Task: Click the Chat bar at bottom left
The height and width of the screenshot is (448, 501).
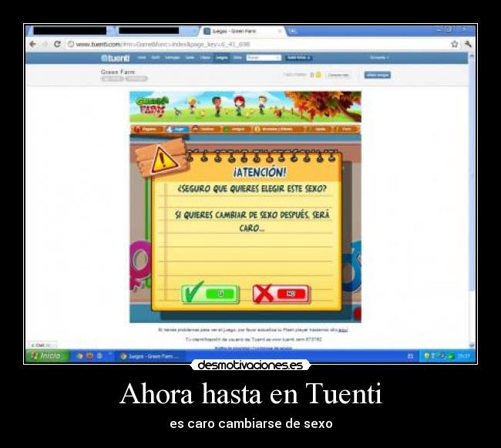Action: pos(43,345)
